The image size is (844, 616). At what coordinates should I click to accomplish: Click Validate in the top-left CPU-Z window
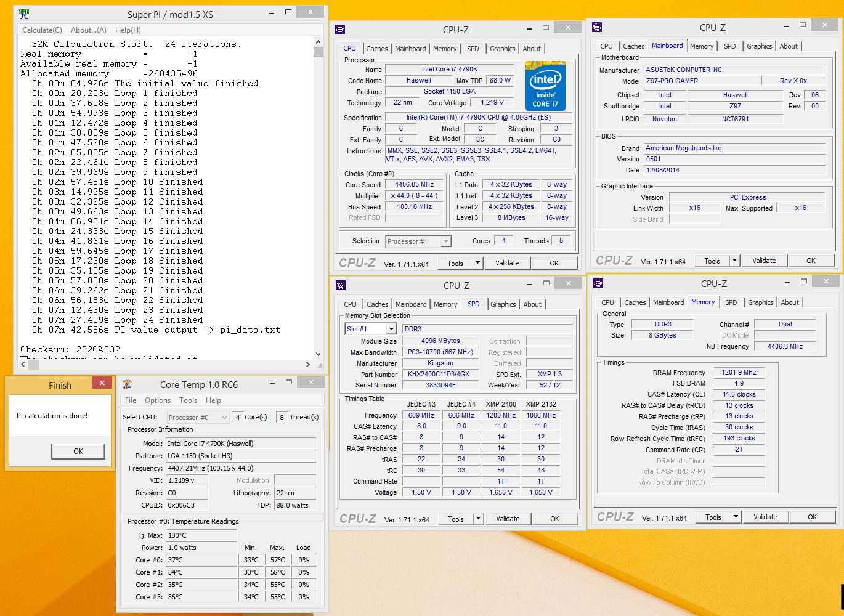pos(507,263)
